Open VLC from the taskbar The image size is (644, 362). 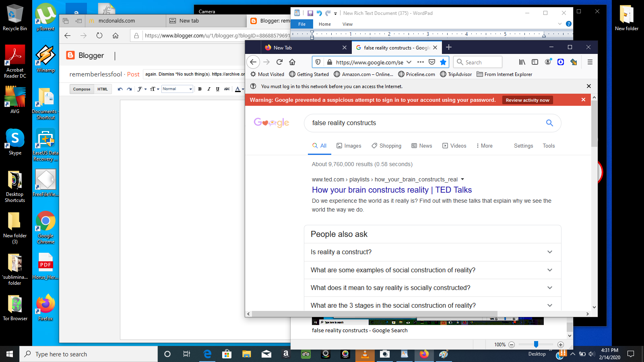[x=365, y=354]
